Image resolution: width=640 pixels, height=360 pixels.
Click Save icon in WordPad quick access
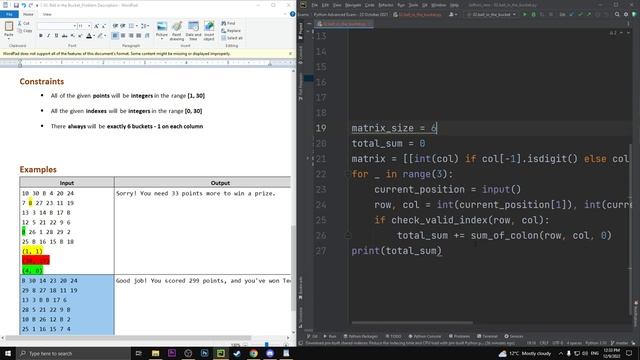coord(16,5)
